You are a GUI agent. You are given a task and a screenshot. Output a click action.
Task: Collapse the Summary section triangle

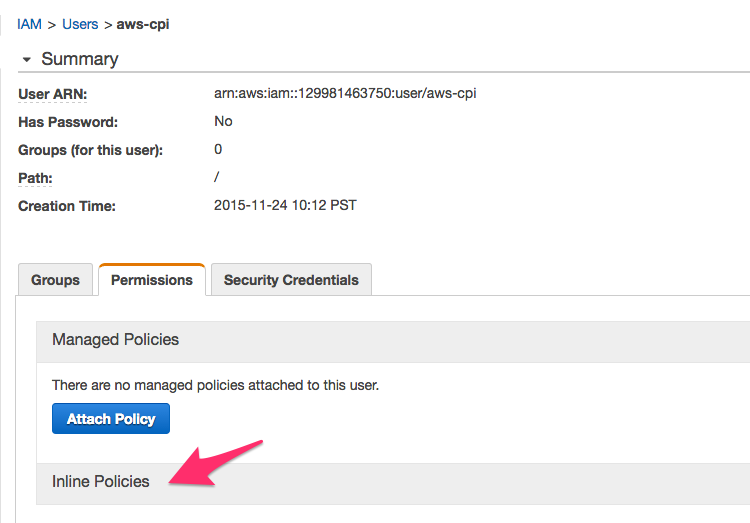(27, 60)
